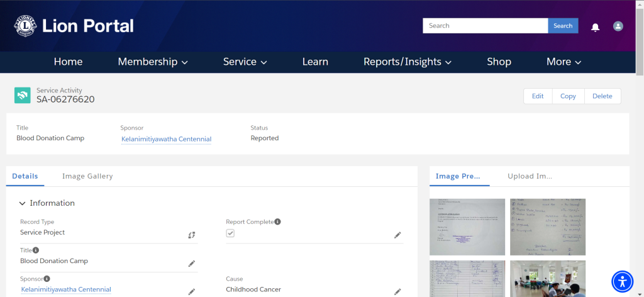
Task: Select the Childhood Cancer cause value
Action: 253,289
